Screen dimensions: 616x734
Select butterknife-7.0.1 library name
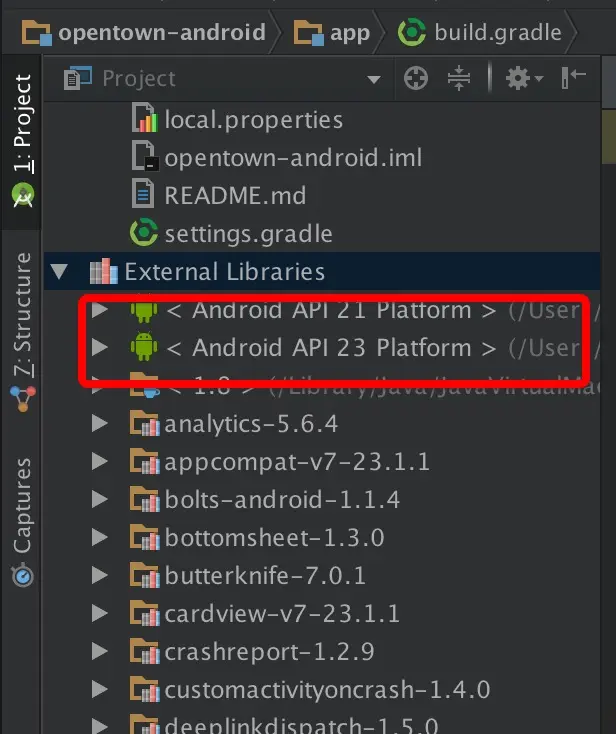(x=265, y=575)
